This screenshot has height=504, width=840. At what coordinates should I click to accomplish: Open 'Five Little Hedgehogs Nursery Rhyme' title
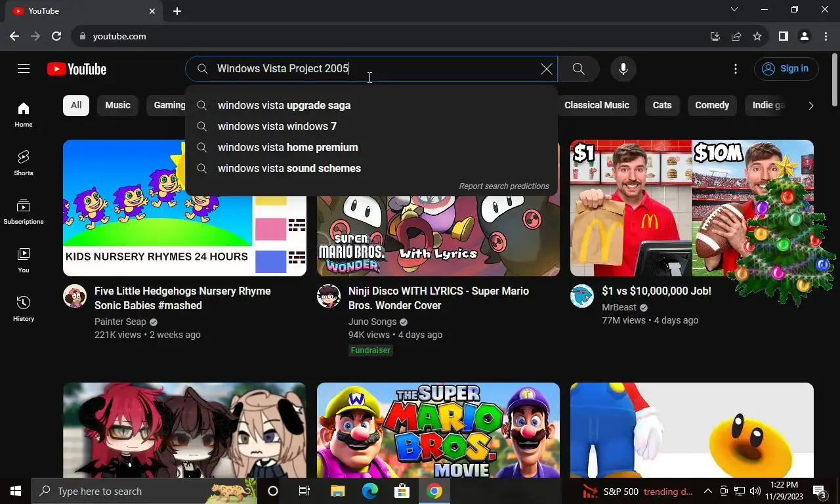[x=182, y=298]
